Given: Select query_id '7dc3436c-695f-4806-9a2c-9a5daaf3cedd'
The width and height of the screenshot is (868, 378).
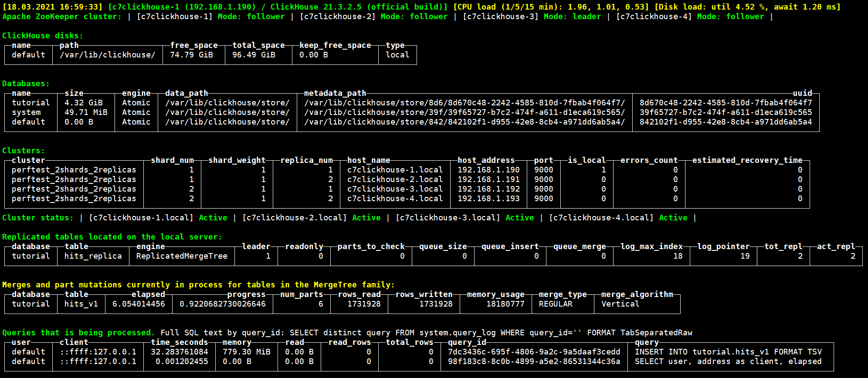Looking at the screenshot, I should (x=534, y=352).
